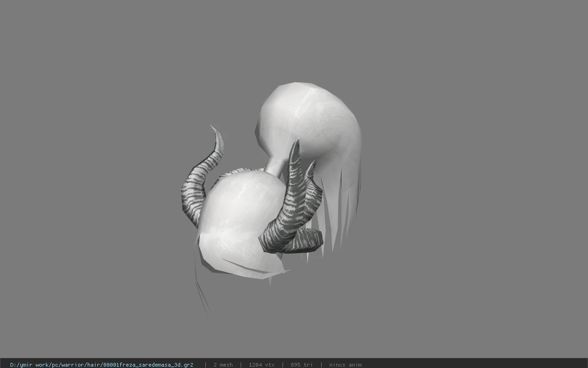Viewport: 588px width, 368px height.
Task: Click the '2 mesh' status entry
Action: coord(223,365)
